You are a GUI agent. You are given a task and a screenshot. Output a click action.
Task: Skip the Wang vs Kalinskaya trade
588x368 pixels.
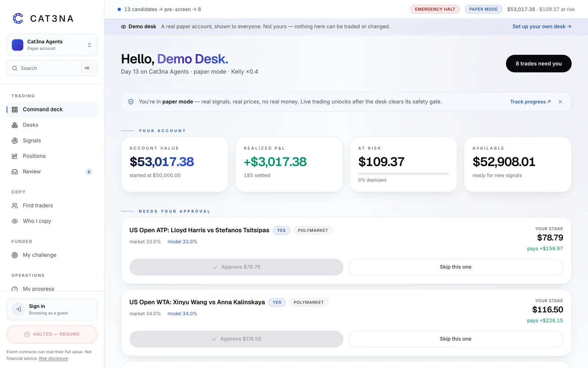point(455,339)
